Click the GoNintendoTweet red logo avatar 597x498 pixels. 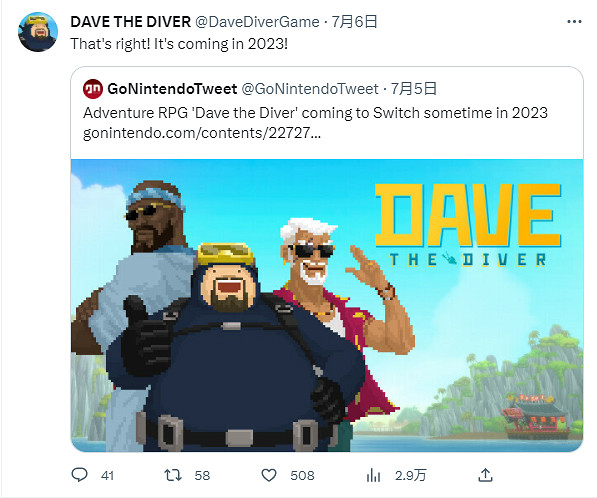coord(93,89)
